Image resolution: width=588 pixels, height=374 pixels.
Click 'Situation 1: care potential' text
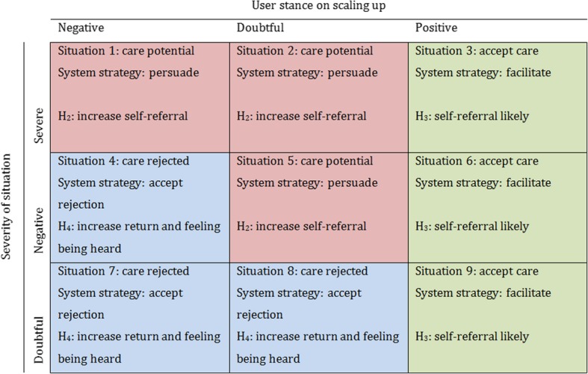(x=126, y=52)
